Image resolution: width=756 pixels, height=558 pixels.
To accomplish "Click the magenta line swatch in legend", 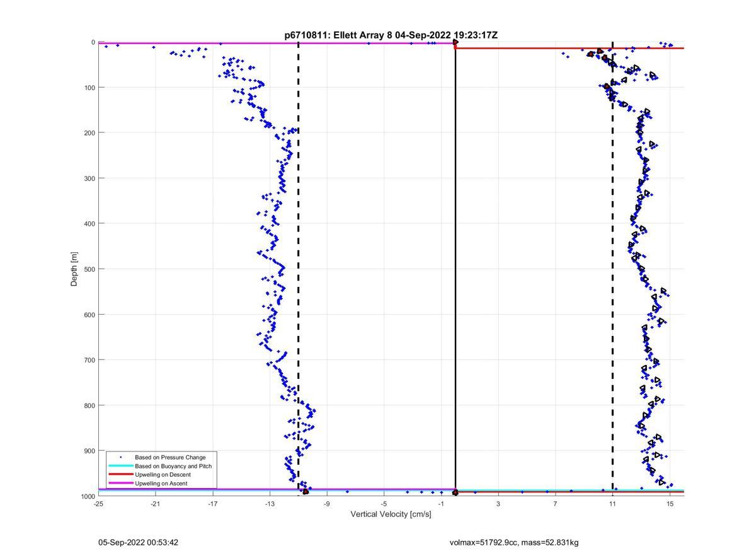I will [x=120, y=484].
